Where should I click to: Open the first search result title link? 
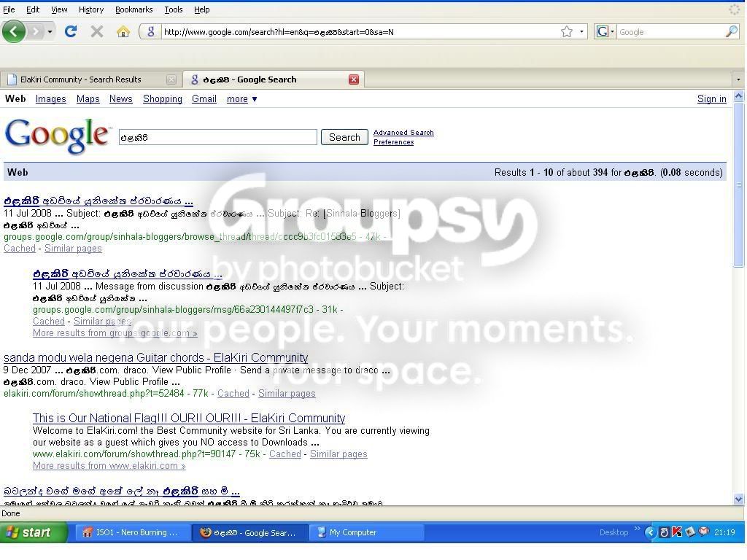click(x=98, y=201)
